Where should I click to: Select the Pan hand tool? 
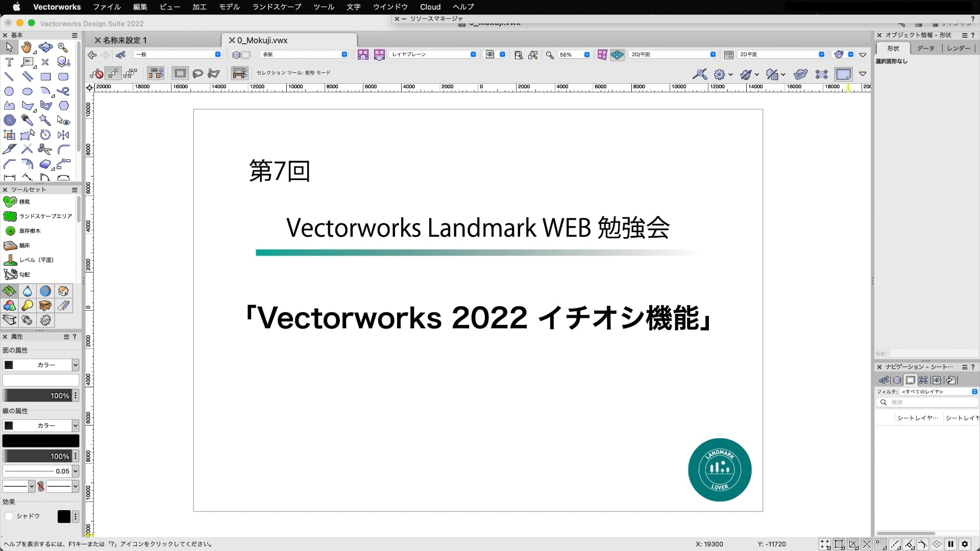[27, 47]
